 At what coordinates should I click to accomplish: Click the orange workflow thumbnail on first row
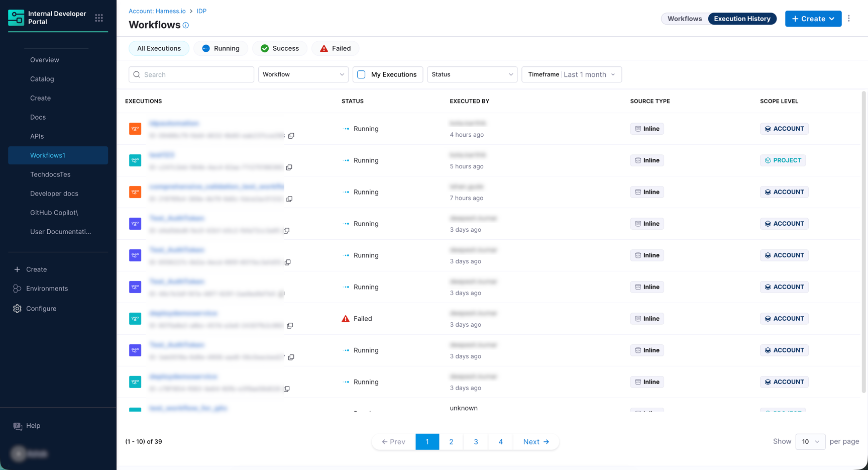(135, 129)
